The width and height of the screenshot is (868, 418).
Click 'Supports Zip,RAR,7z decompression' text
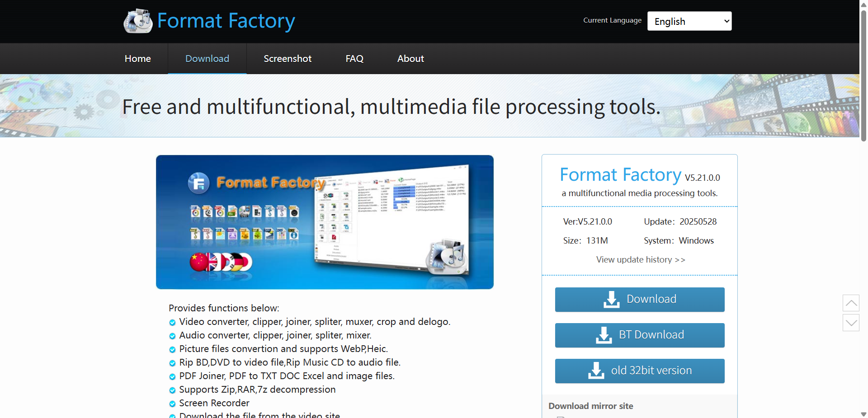257,390
